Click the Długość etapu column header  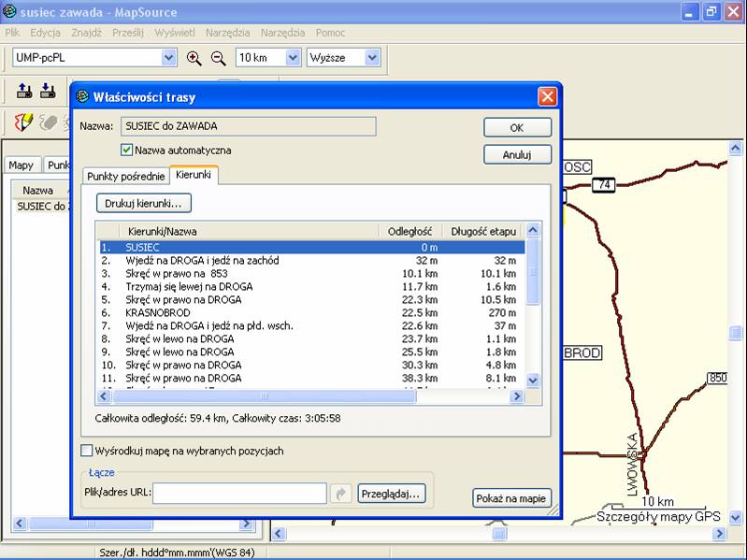[x=482, y=232]
